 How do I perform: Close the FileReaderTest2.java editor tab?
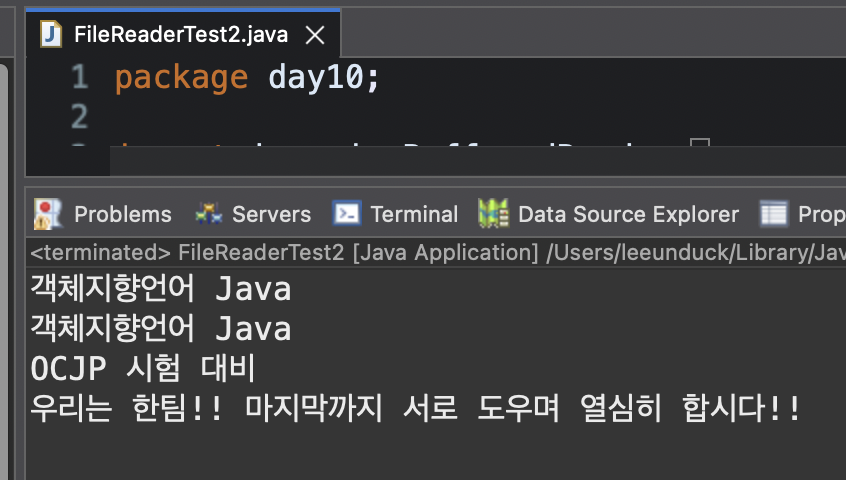315,36
